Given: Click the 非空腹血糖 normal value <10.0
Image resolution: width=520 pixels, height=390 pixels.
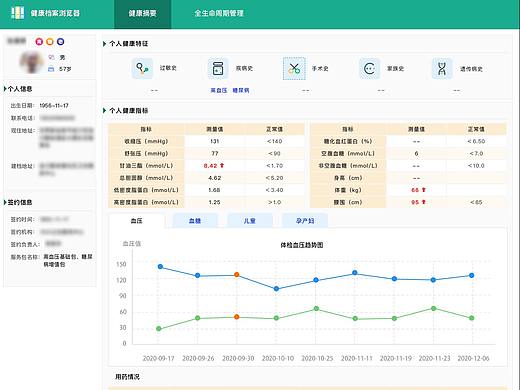Looking at the screenshot, I should pyautogui.click(x=476, y=166).
